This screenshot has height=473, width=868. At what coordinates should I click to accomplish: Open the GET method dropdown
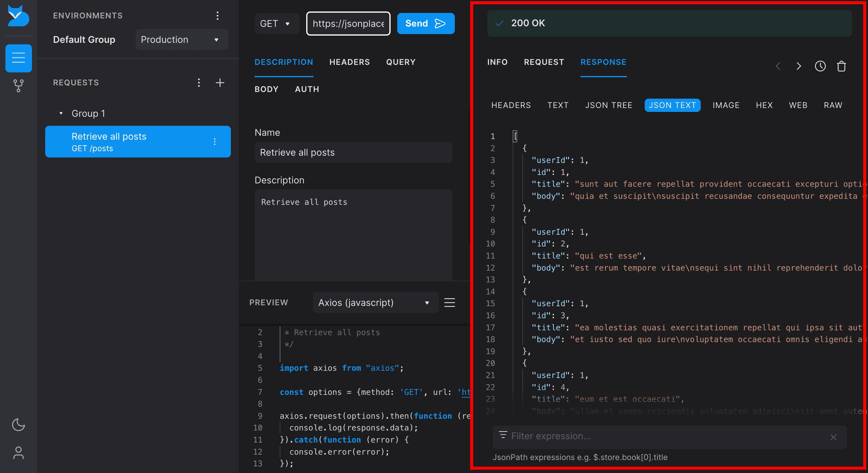[277, 24]
